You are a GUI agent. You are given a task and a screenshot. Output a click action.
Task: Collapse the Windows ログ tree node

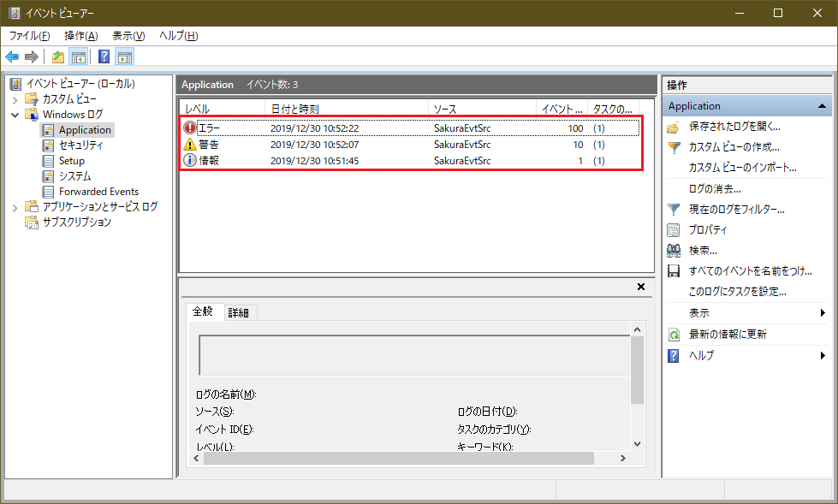click(15, 115)
